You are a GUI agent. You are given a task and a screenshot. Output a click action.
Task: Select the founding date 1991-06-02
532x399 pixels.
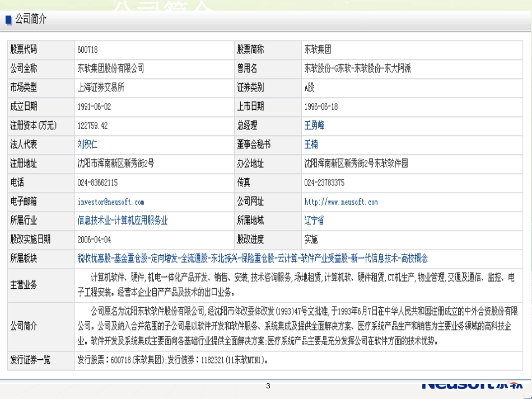(x=94, y=106)
